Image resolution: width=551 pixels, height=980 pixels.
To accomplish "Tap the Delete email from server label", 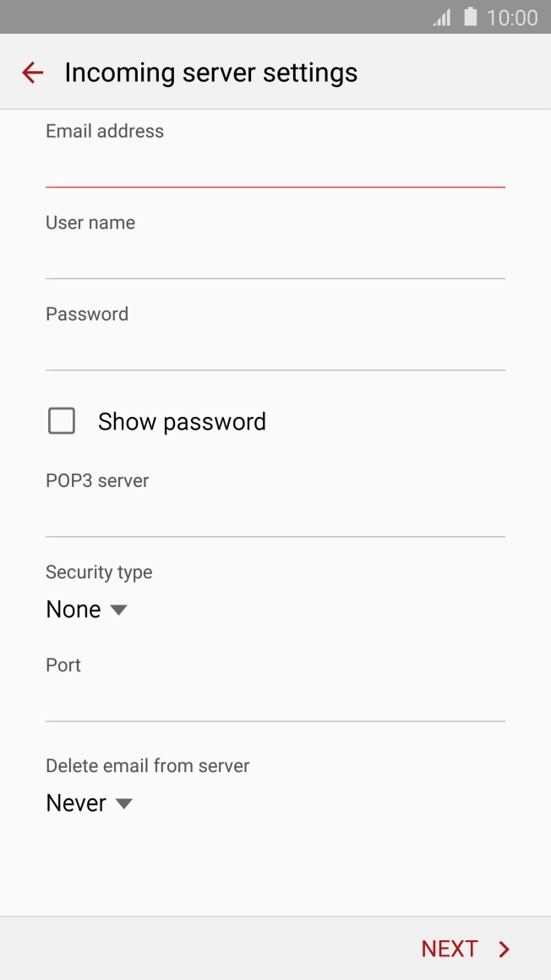I will coord(148,766).
